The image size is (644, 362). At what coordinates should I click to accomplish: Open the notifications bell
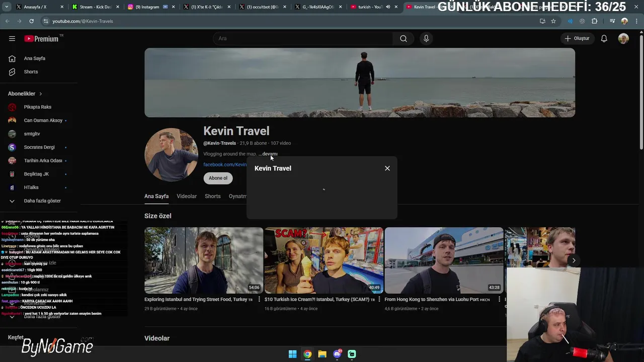(x=604, y=39)
